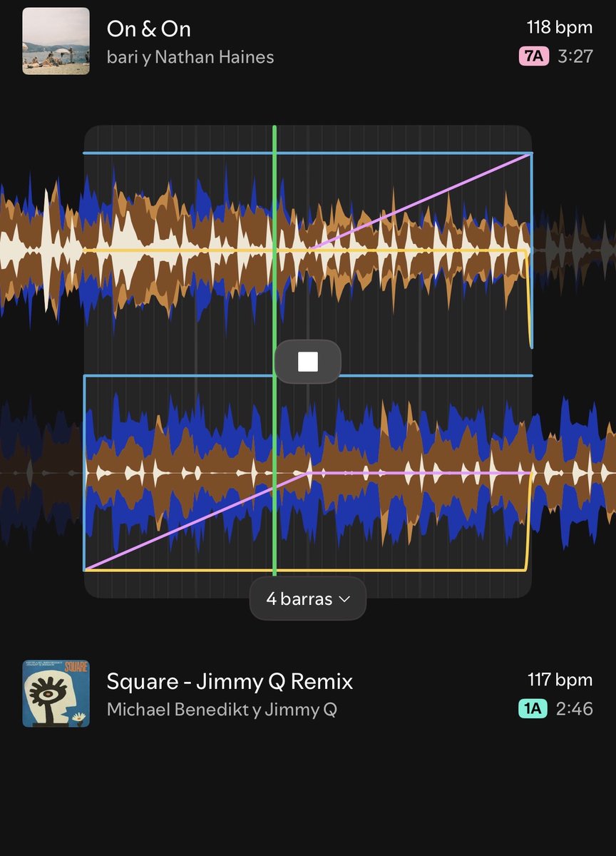Select the artist line Michael Benedikt y Jimmy Q
The height and width of the screenshot is (856, 616).
222,710
